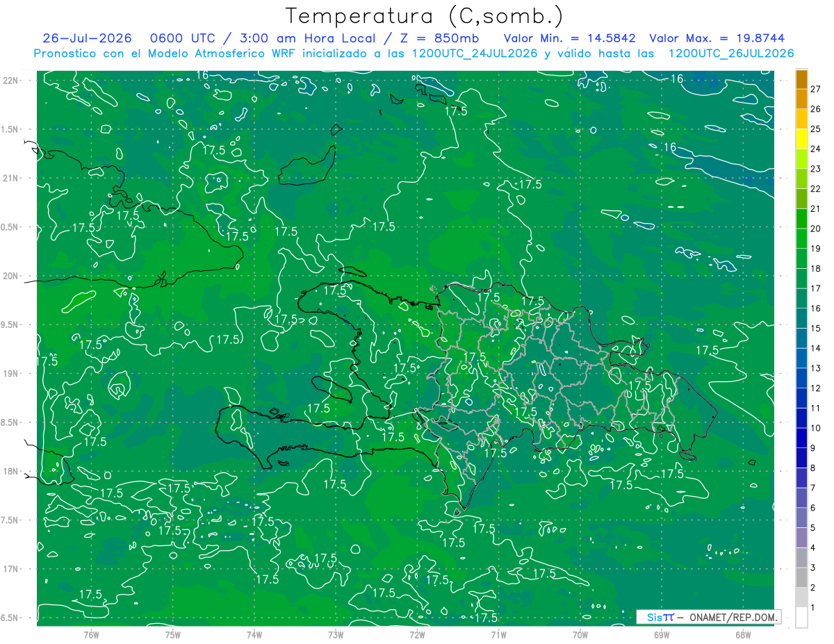This screenshot has height=644, width=834.
Task: Select longitude label '75W'
Action: click(172, 635)
